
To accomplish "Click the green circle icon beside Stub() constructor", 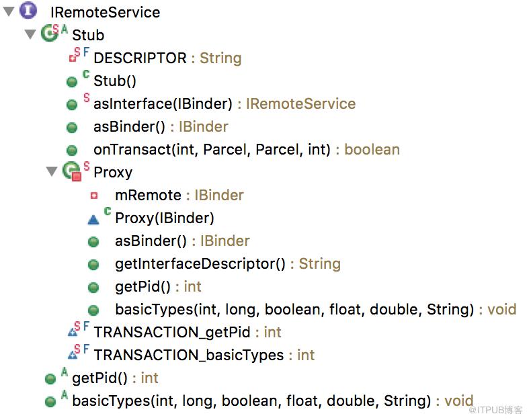I will (72, 81).
